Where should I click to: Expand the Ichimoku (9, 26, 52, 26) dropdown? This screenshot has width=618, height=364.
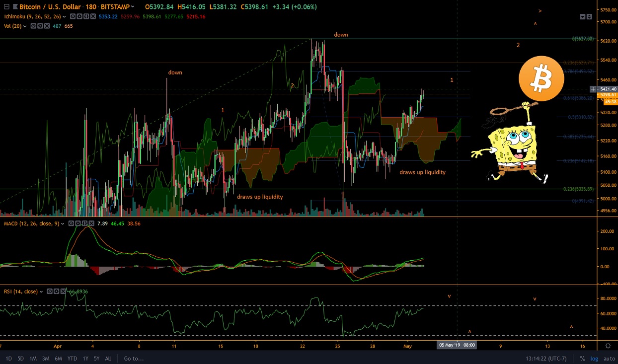tap(65, 16)
